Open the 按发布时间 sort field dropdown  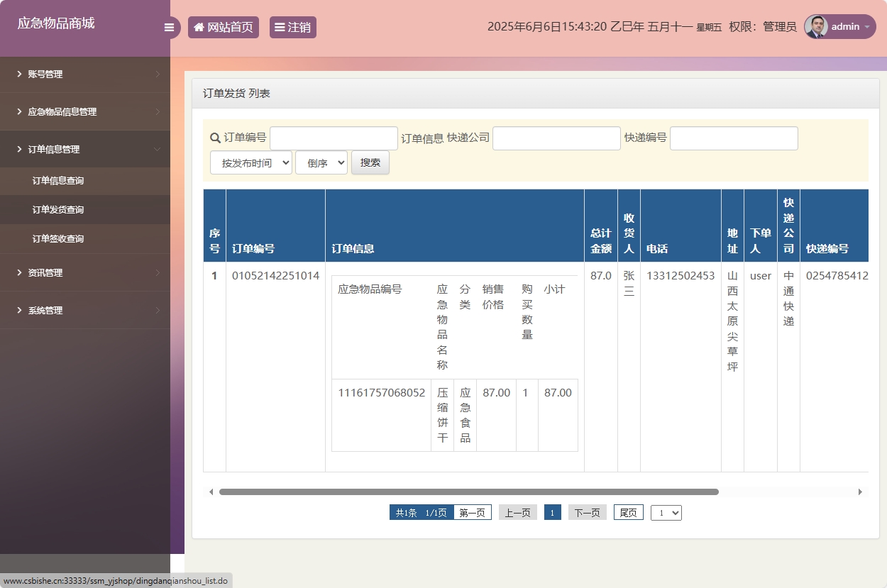(251, 162)
